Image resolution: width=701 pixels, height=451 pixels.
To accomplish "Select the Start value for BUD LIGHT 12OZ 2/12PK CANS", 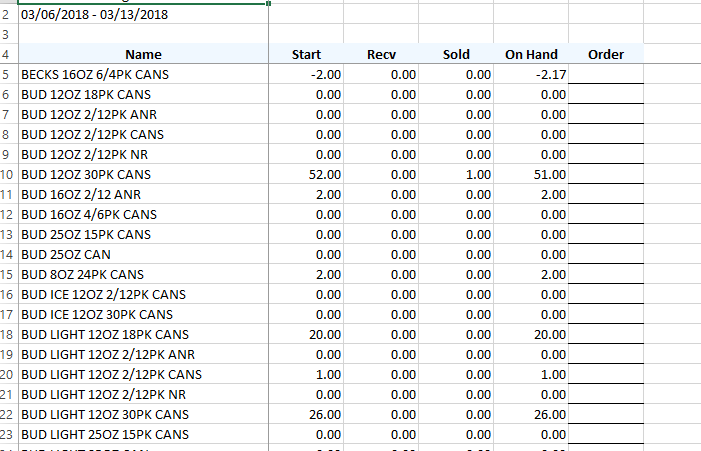I will tap(306, 374).
